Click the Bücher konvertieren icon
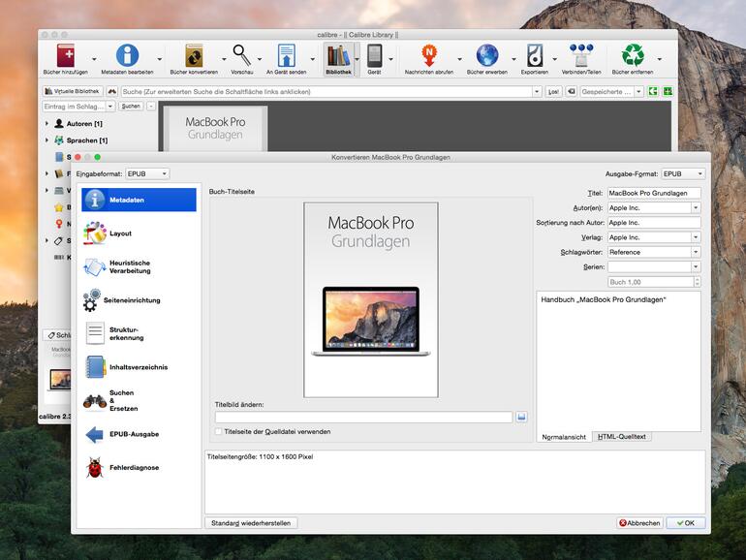 (194, 56)
